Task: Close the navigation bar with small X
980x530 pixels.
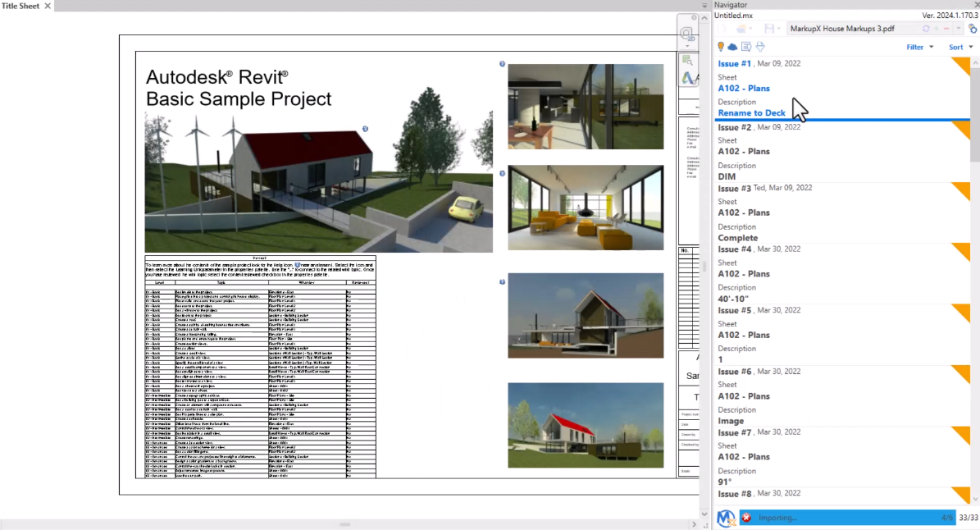Action: click(694, 17)
